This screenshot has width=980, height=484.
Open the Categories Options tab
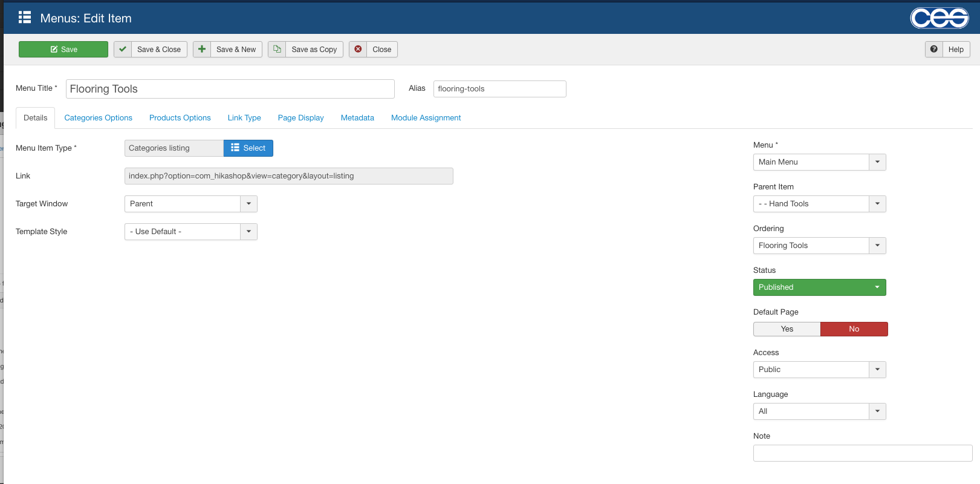pyautogui.click(x=99, y=118)
